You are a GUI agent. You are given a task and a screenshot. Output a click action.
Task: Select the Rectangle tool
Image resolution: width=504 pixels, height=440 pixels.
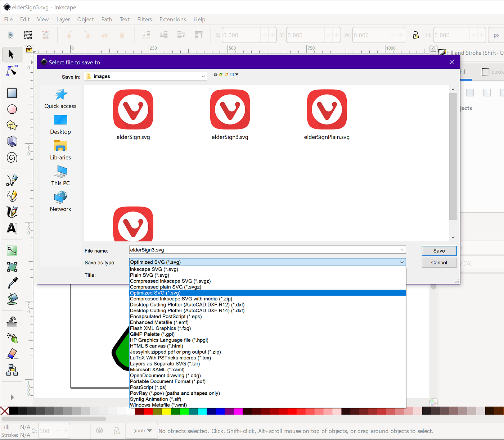(x=12, y=93)
